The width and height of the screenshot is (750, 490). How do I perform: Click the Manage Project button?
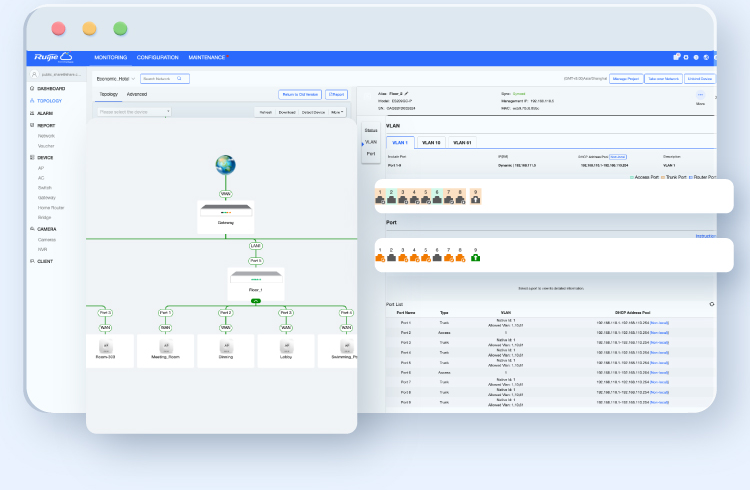(x=625, y=78)
